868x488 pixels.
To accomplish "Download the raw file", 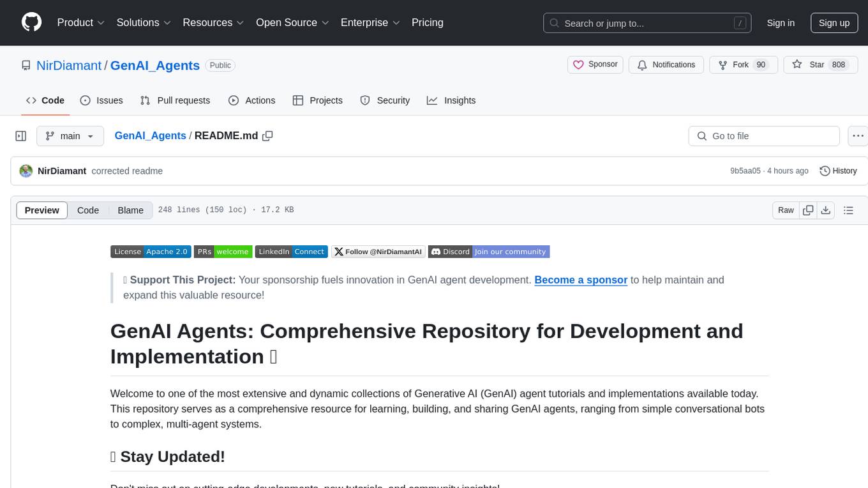I will 825,210.
